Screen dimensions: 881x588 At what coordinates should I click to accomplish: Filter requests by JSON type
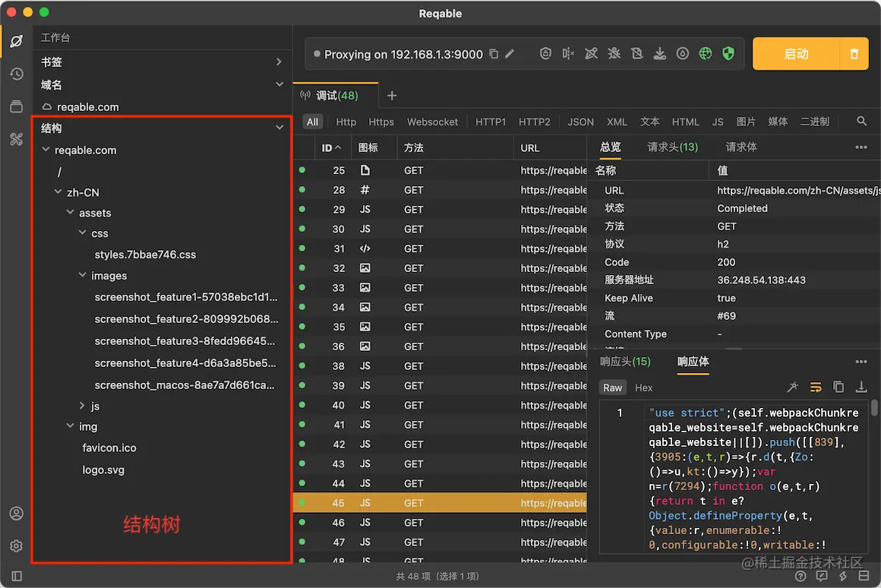580,122
